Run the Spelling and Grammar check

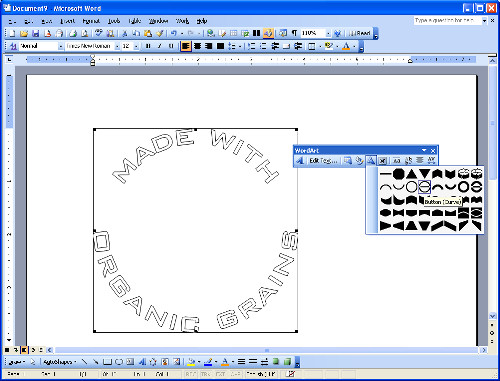tap(99, 33)
